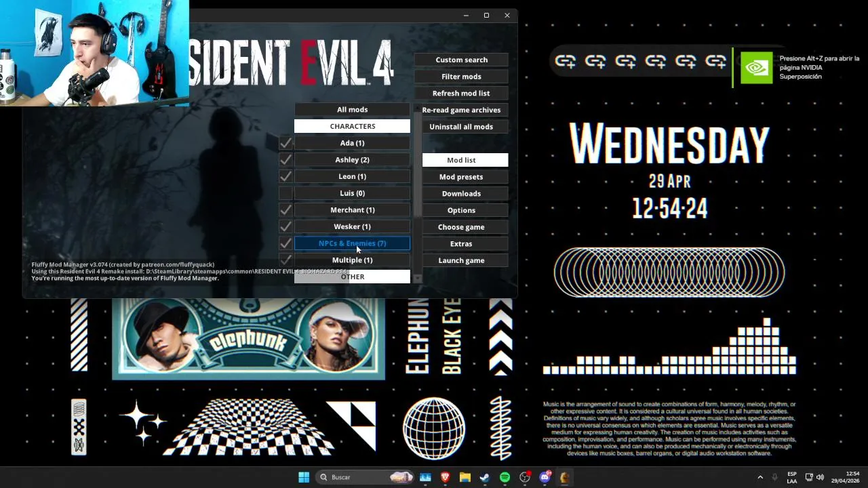The width and height of the screenshot is (868, 488).
Task: Open the Luis (0) category
Action: tap(352, 193)
